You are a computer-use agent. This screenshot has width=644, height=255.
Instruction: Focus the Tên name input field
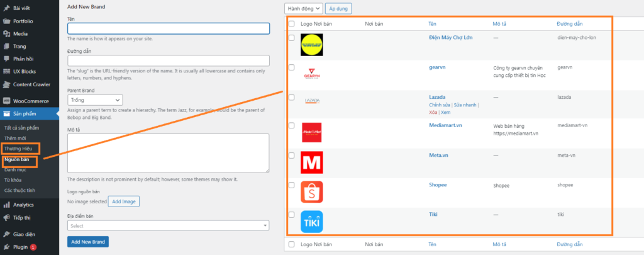click(x=169, y=28)
